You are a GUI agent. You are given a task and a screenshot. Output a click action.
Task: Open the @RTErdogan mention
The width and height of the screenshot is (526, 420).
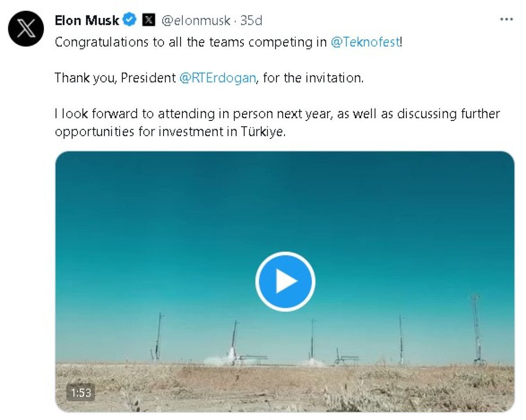[217, 78]
